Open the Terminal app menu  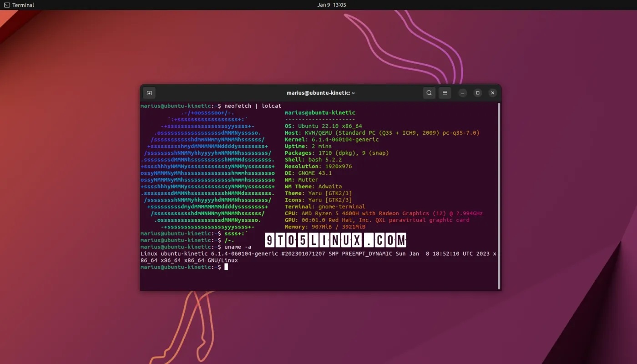click(x=18, y=5)
